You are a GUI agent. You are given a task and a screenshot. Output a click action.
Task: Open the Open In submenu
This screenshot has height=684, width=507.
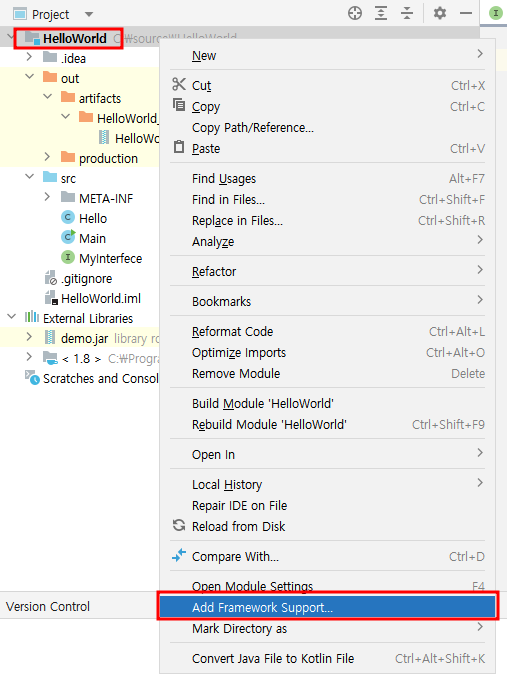coord(327,455)
